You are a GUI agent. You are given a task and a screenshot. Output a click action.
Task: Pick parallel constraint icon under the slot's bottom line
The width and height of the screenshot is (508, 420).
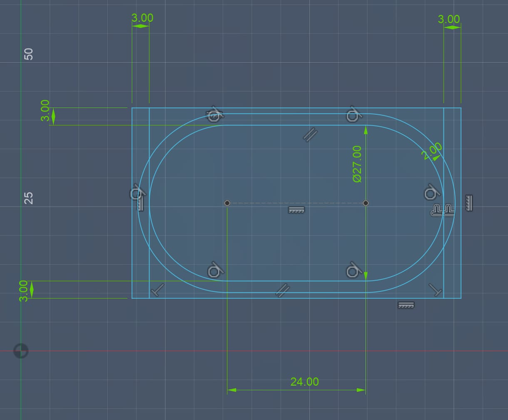coord(283,290)
